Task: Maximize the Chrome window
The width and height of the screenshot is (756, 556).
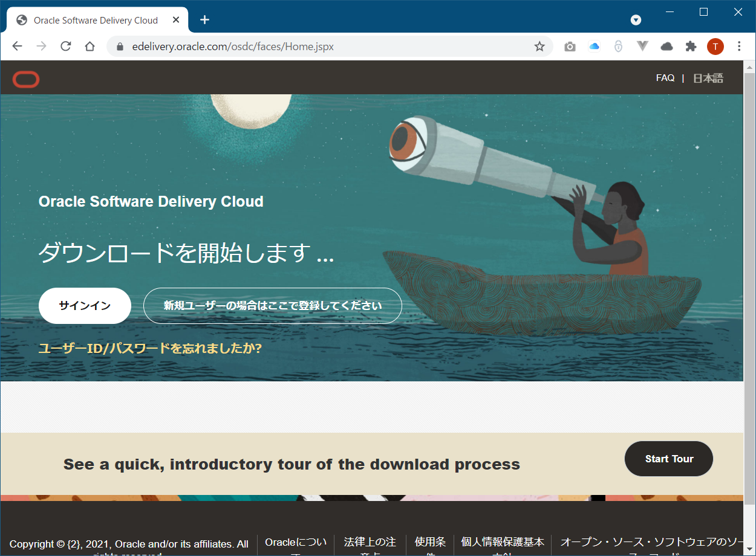Action: [703, 11]
